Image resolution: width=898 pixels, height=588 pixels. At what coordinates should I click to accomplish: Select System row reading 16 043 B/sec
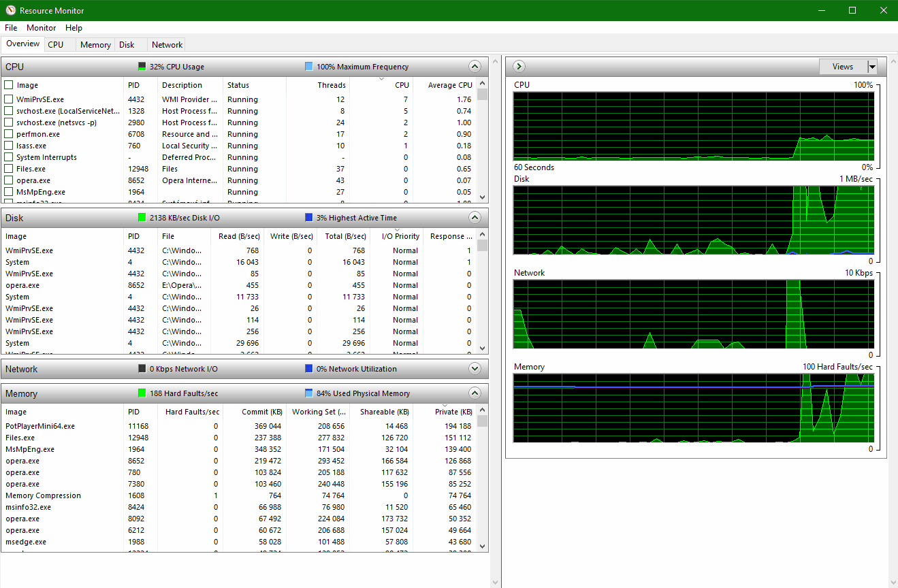pyautogui.click(x=239, y=262)
